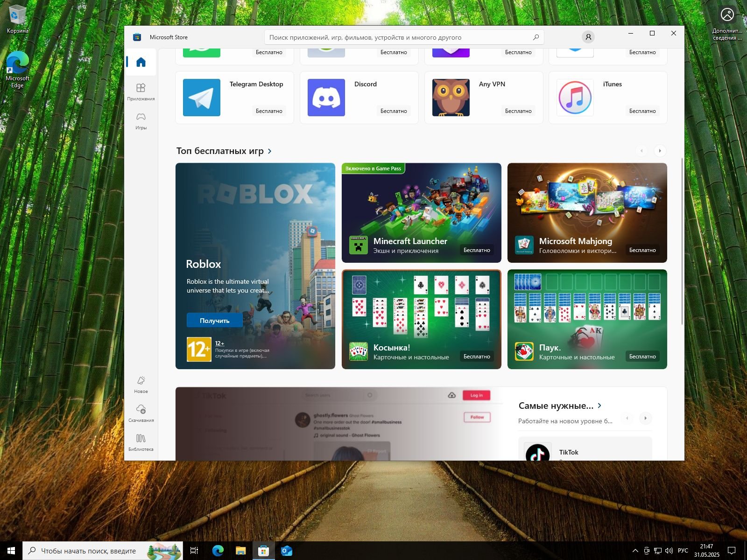Image resolution: width=747 pixels, height=560 pixels.
Task: Open Игры section in sidebar
Action: (141, 120)
